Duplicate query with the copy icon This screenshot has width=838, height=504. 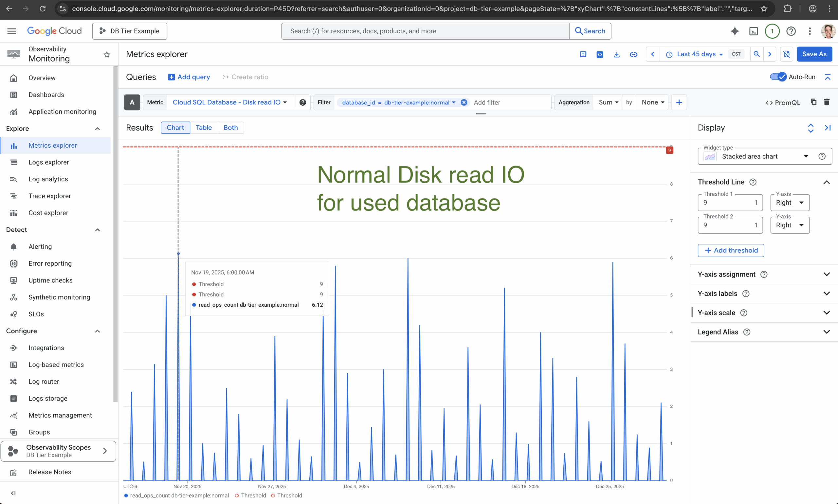813,102
